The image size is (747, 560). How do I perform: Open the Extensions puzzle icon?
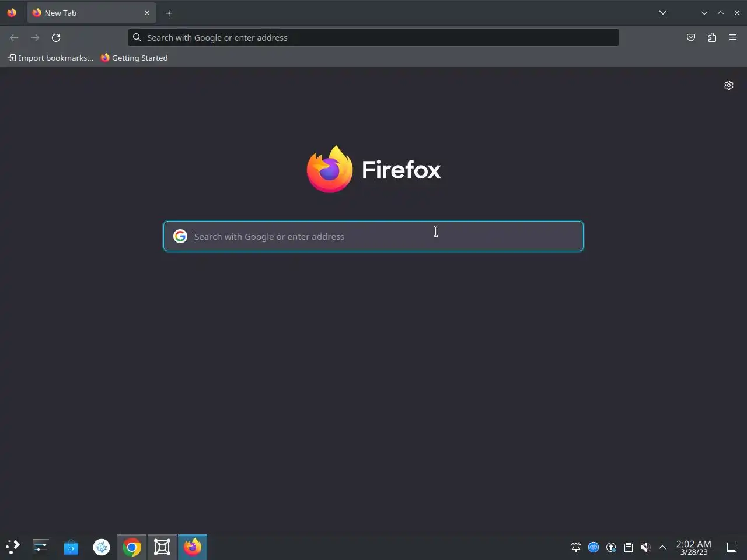(x=712, y=37)
